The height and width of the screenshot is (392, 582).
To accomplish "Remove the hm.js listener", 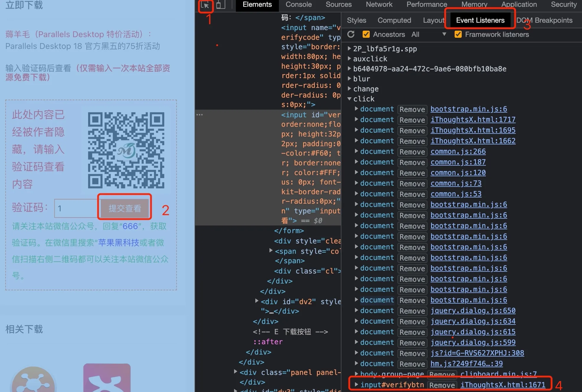I will click(412, 364).
